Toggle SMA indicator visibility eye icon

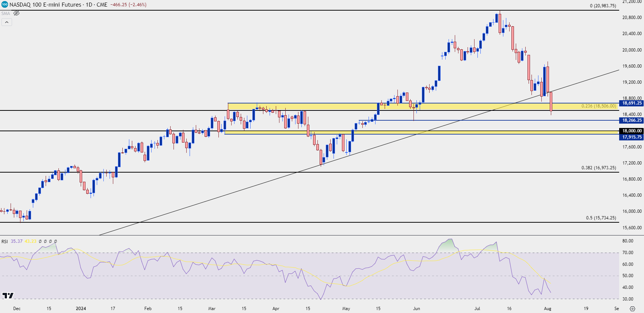click(x=16, y=13)
